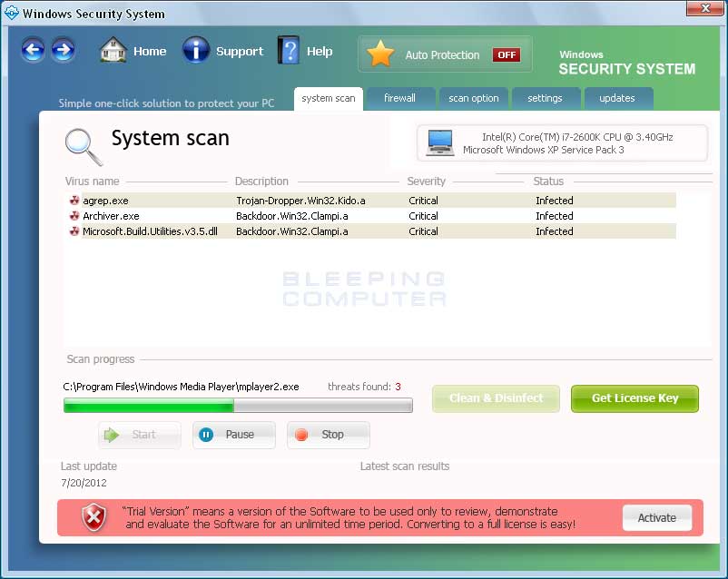Open the settings tab

click(545, 98)
